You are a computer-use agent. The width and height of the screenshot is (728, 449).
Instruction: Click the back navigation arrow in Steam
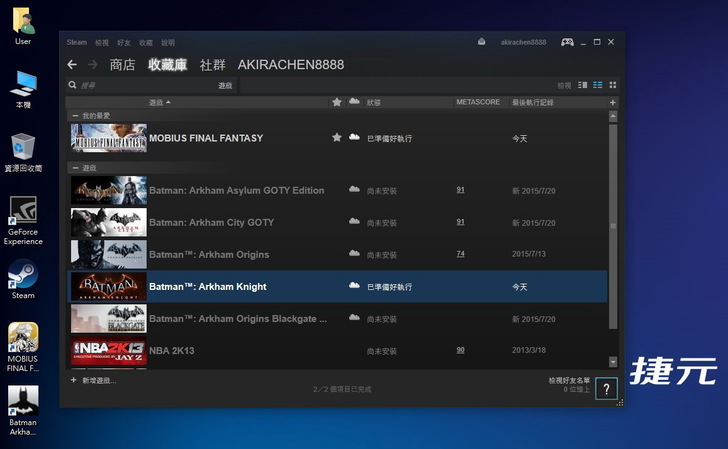pyautogui.click(x=72, y=64)
